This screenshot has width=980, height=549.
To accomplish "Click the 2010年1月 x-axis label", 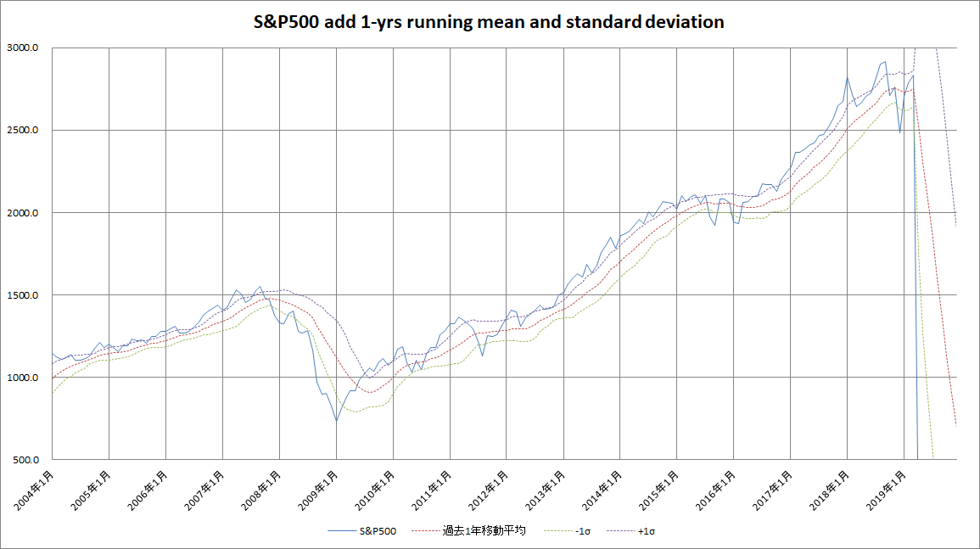I will 375,490.
